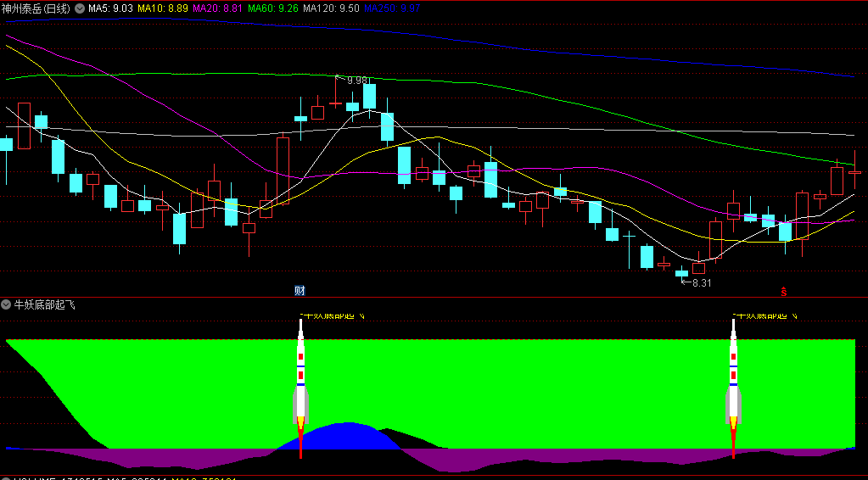Click the 神州泰岳(日线) chart title

[x=37, y=8]
